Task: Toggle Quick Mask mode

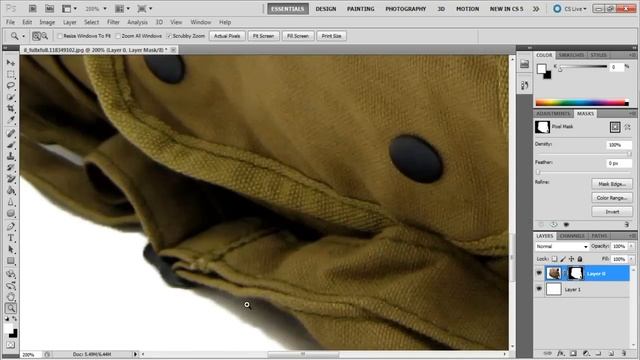Action: (x=11, y=345)
